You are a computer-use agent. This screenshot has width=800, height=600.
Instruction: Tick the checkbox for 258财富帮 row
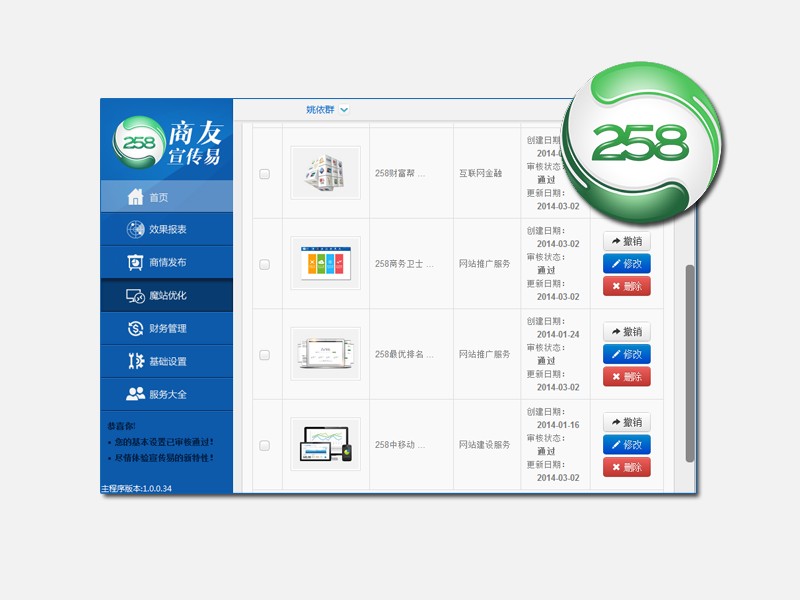coord(265,174)
